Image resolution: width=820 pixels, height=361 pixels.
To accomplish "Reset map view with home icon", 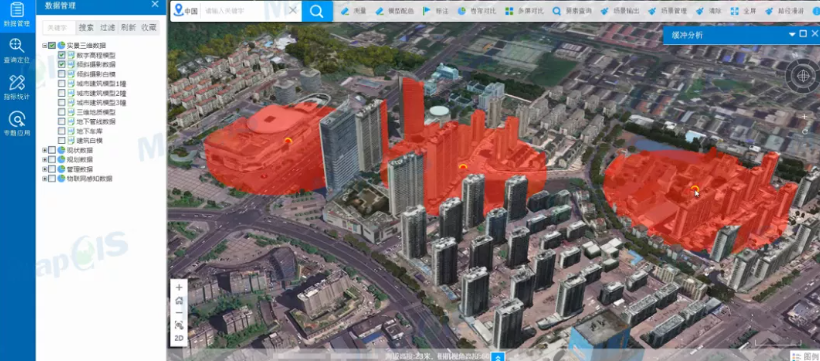I will click(x=179, y=300).
